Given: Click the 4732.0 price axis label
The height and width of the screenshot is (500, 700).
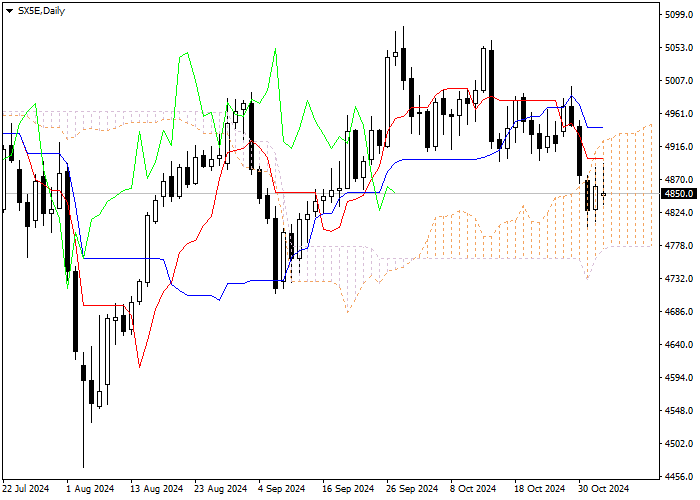Looking at the screenshot, I should 679,279.
